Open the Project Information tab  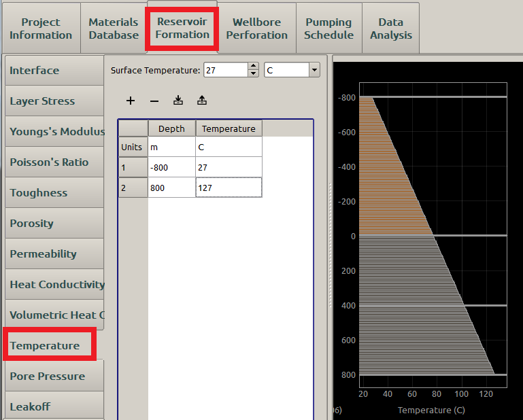pyautogui.click(x=41, y=29)
